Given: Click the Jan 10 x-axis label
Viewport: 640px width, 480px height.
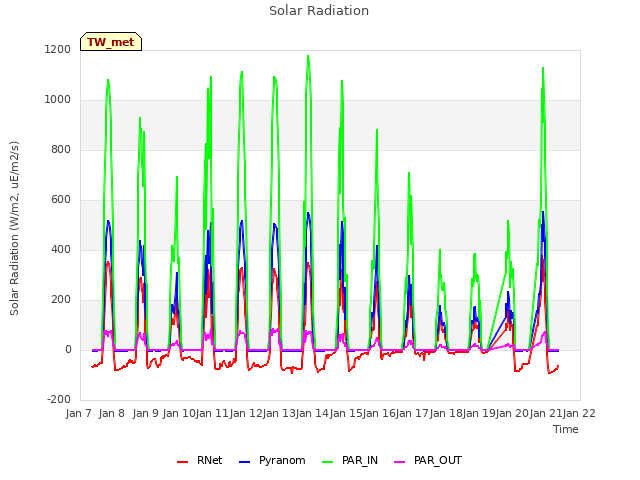Looking at the screenshot, I should (x=179, y=413).
